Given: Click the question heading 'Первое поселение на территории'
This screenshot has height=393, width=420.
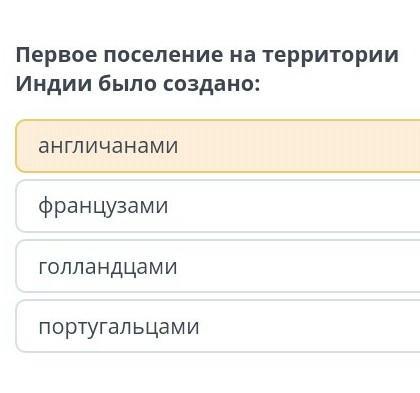Looking at the screenshot, I should [207, 55].
